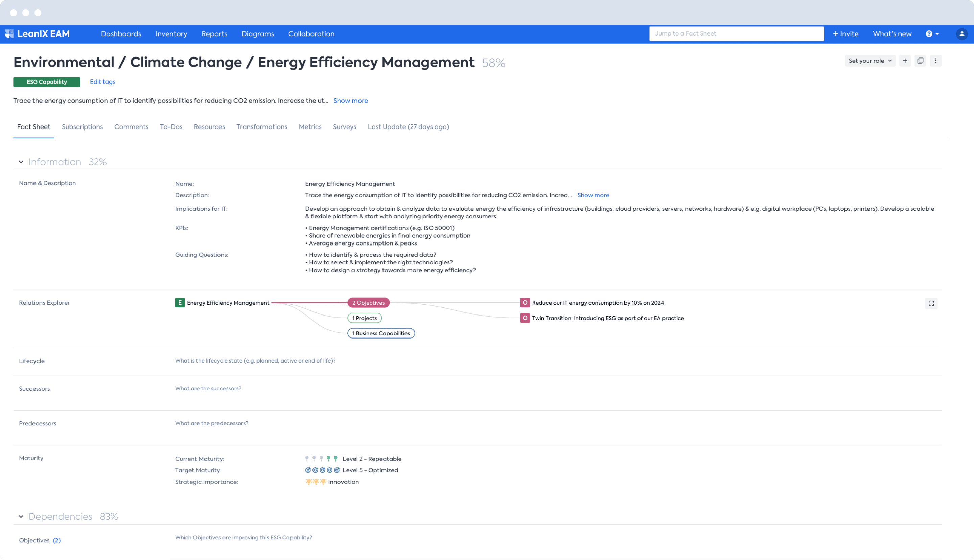Screen dimensions: 974x560
Task: Open the Reports menu
Action: 214,34
